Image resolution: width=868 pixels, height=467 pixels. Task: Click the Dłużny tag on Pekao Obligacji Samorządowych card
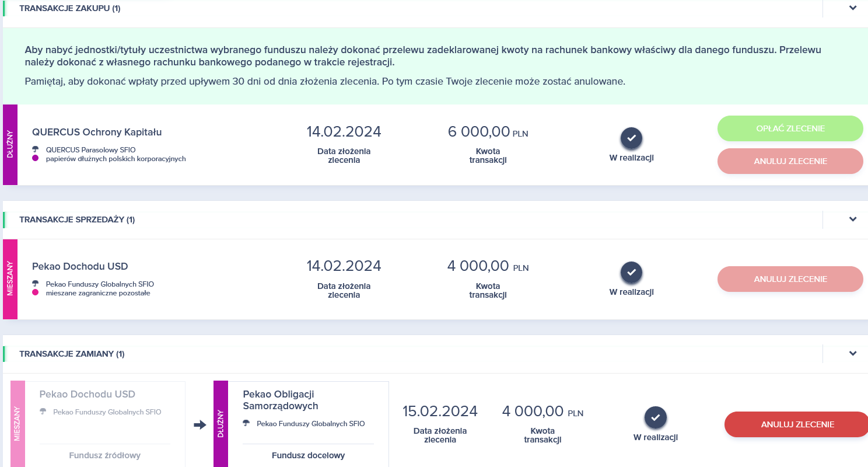pos(220,424)
